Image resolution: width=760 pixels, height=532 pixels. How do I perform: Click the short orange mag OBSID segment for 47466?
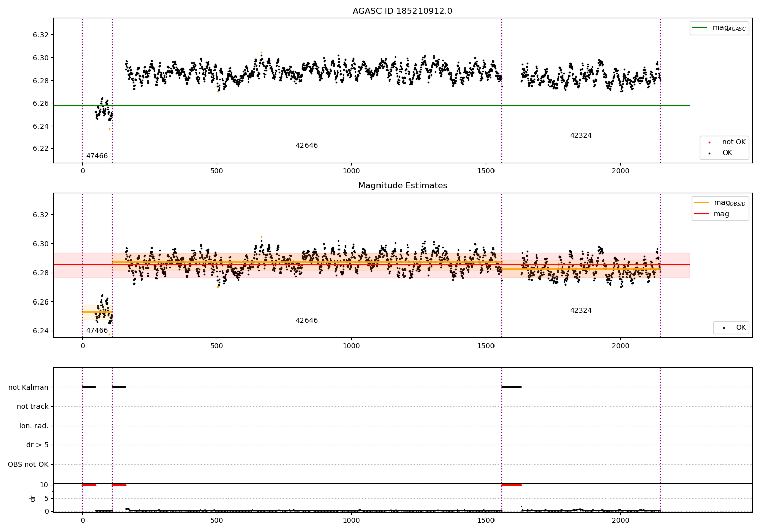pyautogui.click(x=97, y=312)
